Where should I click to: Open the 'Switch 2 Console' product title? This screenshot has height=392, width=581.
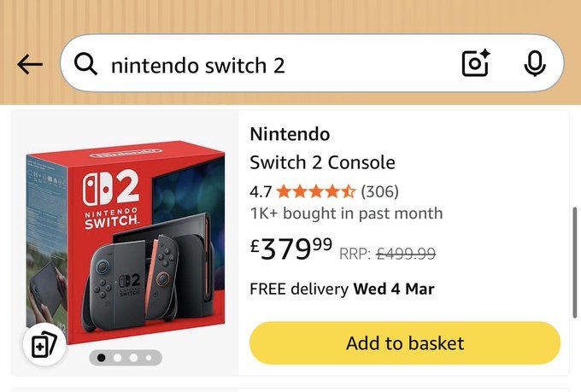[322, 162]
